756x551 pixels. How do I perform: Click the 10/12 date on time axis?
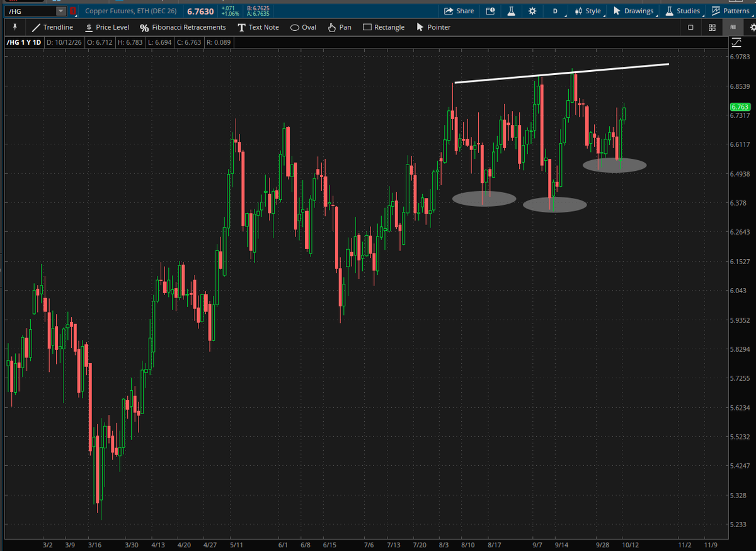(x=629, y=544)
